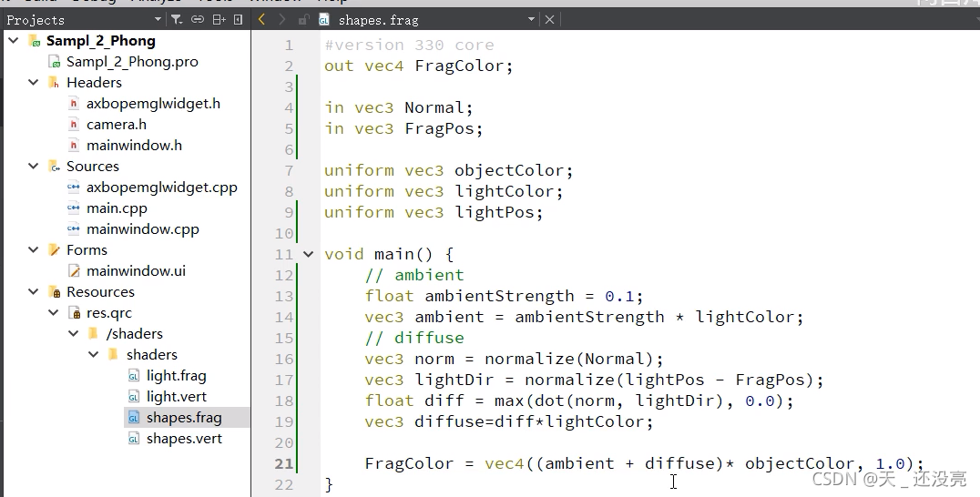Image resolution: width=980 pixels, height=497 pixels.
Task: Close the shapes.frag document
Action: [549, 19]
